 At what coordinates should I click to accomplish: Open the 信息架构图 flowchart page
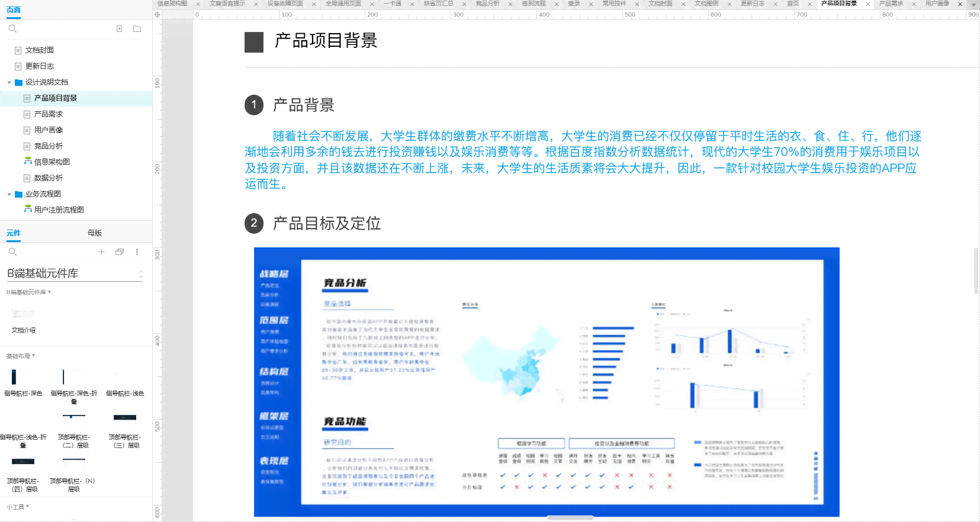[x=52, y=162]
